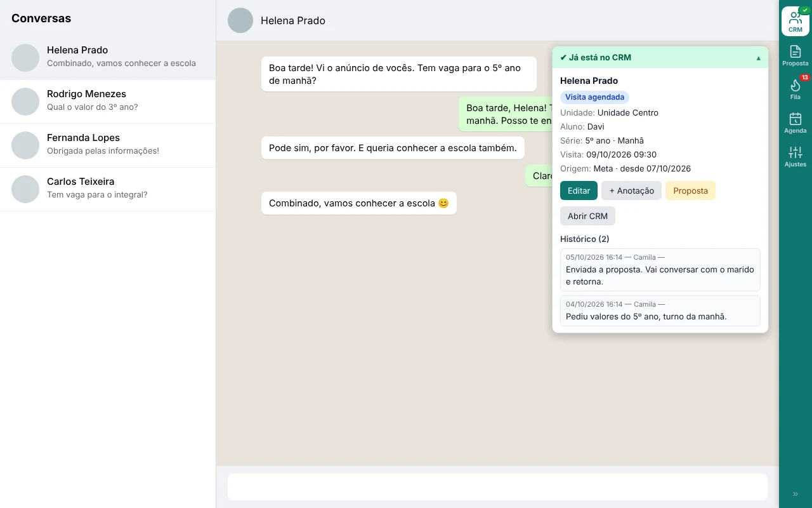This screenshot has width=812, height=508.
Task: Click message 'Pode sim, por favor'
Action: point(393,148)
